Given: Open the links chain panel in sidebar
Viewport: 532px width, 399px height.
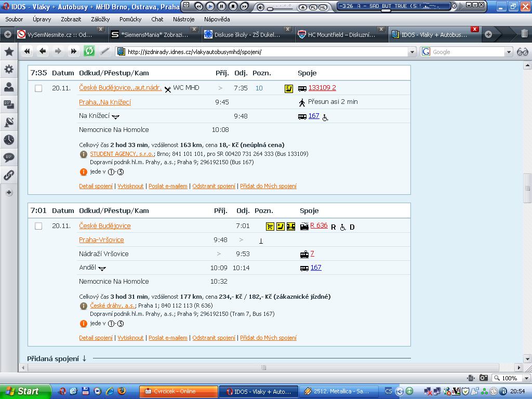Looking at the screenshot, I should [9, 175].
